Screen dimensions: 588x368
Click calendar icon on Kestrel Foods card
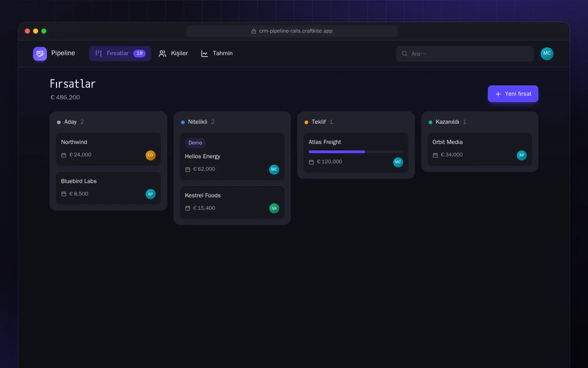[x=188, y=208]
